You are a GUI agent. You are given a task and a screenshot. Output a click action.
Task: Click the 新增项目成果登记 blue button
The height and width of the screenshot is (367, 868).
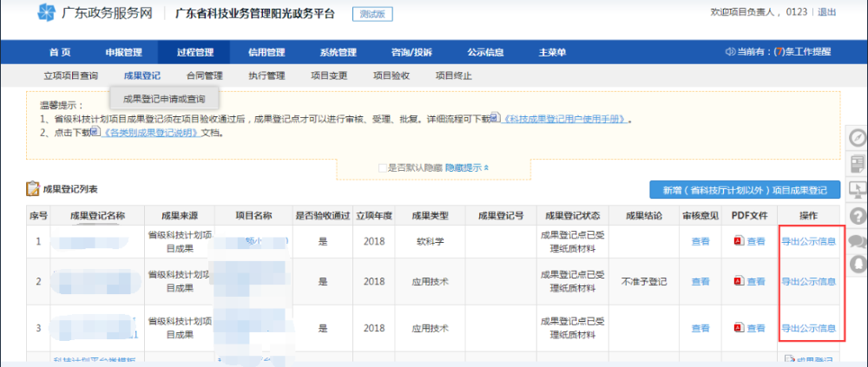[744, 190]
